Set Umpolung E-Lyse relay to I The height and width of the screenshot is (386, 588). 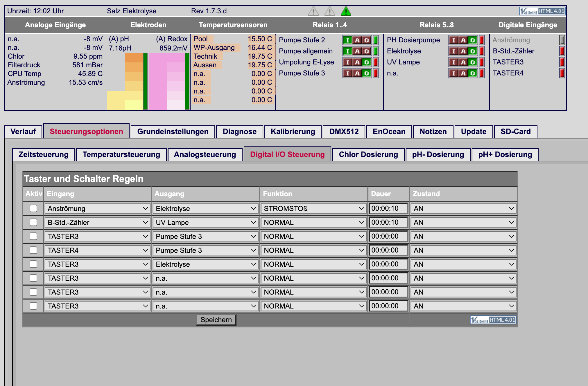pos(347,62)
